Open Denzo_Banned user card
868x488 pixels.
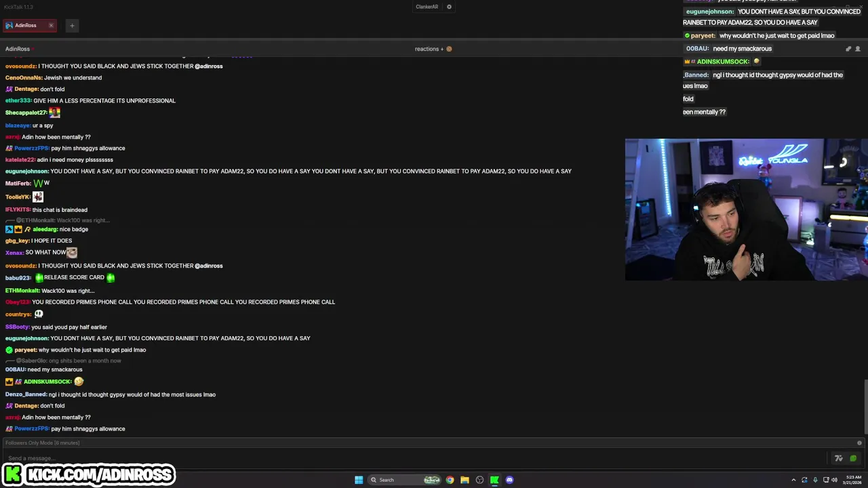coord(26,394)
